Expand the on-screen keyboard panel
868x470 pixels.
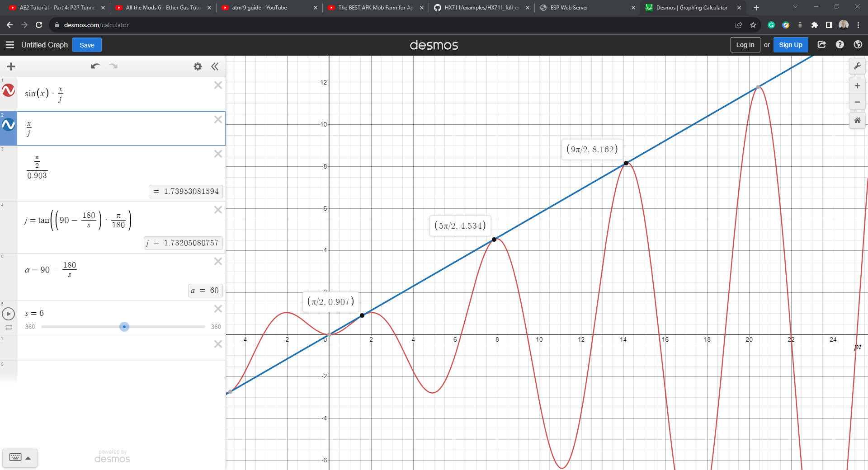pyautogui.click(x=20, y=457)
